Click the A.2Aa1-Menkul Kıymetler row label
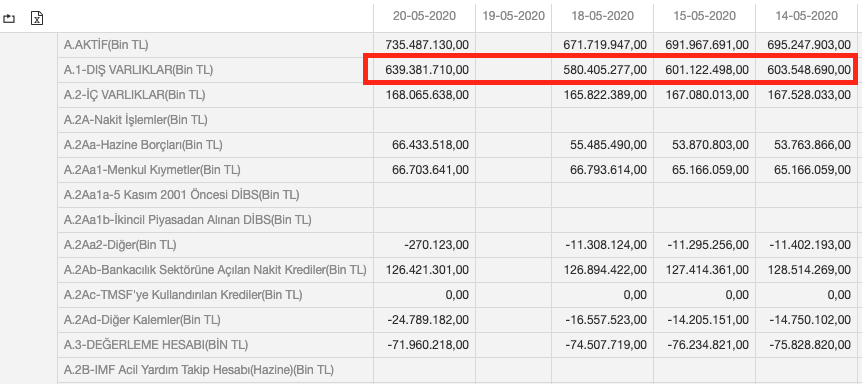 pyautogui.click(x=152, y=170)
